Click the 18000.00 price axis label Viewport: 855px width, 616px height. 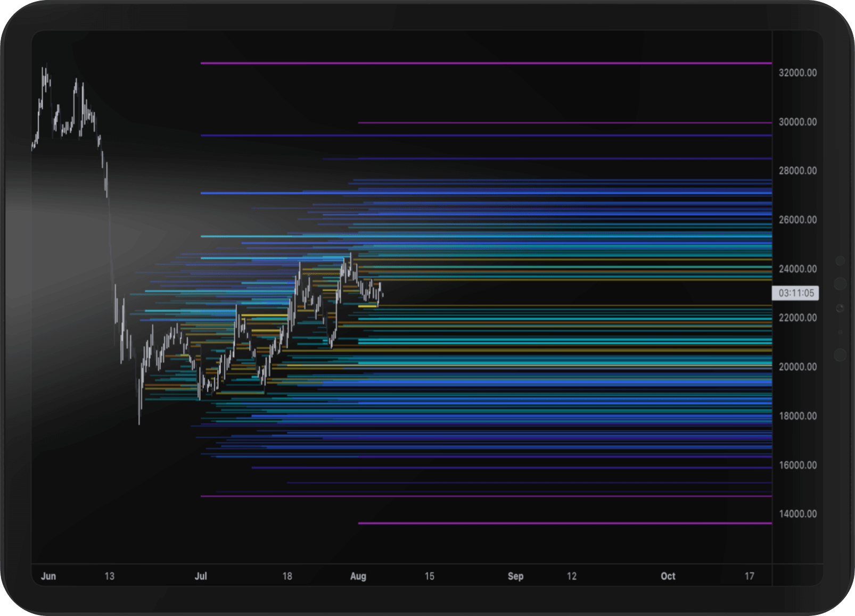click(798, 416)
